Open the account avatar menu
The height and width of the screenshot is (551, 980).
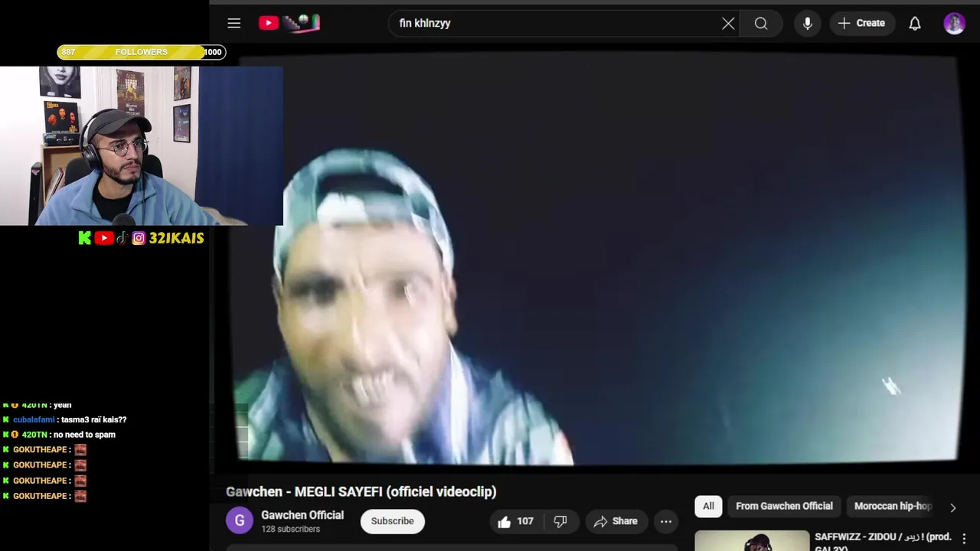pos(954,23)
